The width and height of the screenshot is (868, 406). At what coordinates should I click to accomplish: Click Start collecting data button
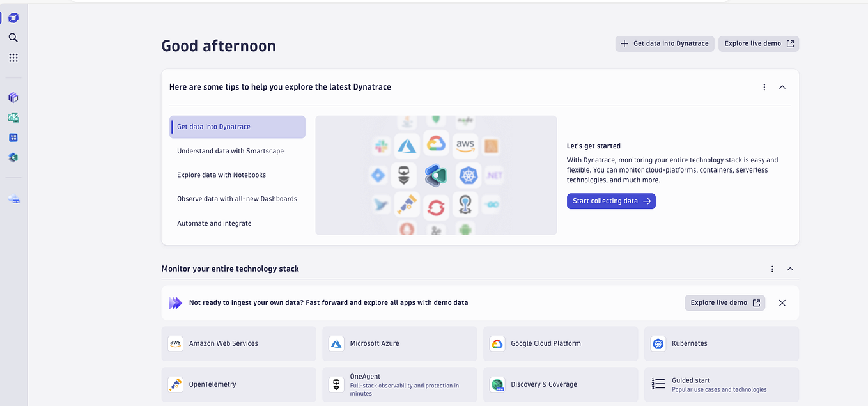click(x=611, y=201)
